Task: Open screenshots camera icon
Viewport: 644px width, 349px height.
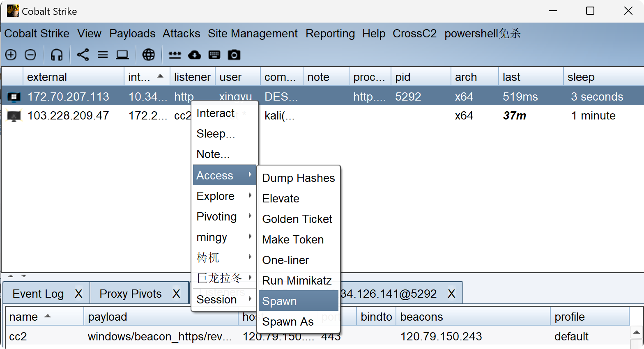Action: point(234,55)
